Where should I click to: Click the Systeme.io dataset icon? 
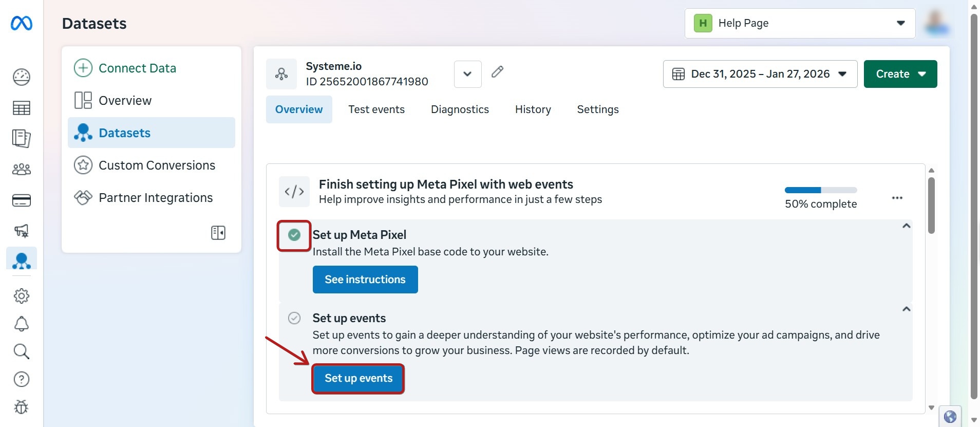(x=281, y=74)
